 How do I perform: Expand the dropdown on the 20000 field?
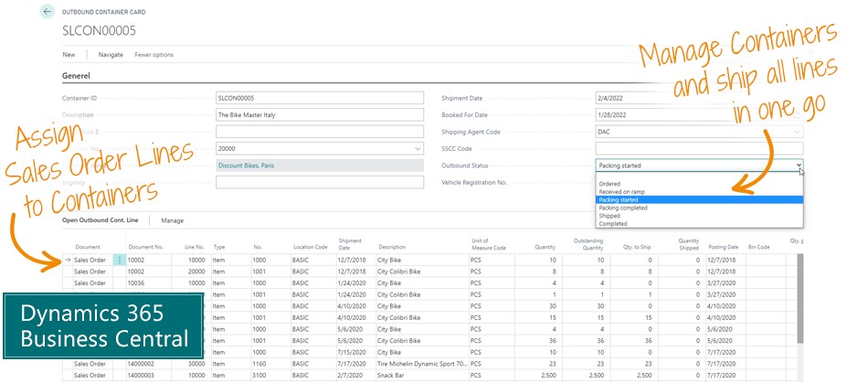click(418, 148)
